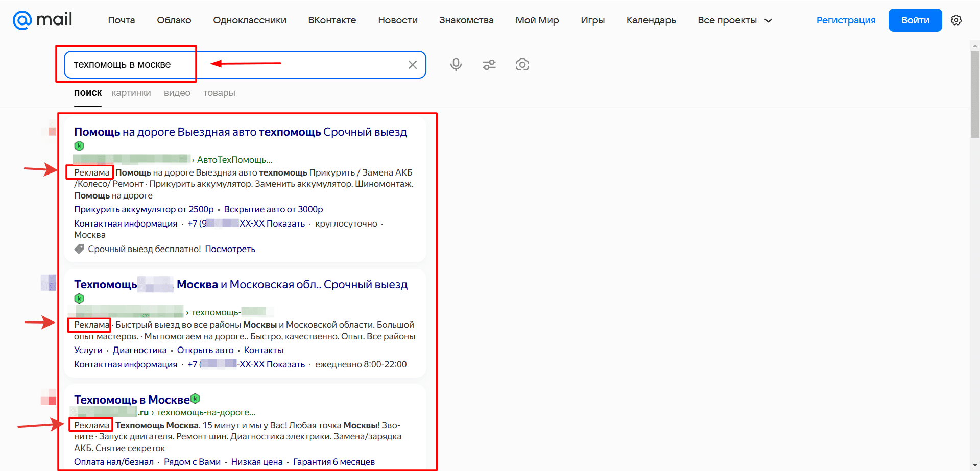Clear the search query with the X icon

tap(413, 65)
